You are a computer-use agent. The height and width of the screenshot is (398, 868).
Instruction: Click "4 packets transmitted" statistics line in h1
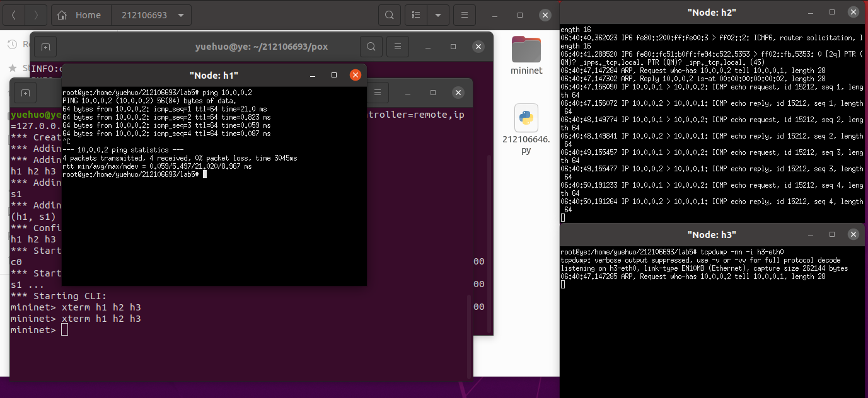point(180,158)
